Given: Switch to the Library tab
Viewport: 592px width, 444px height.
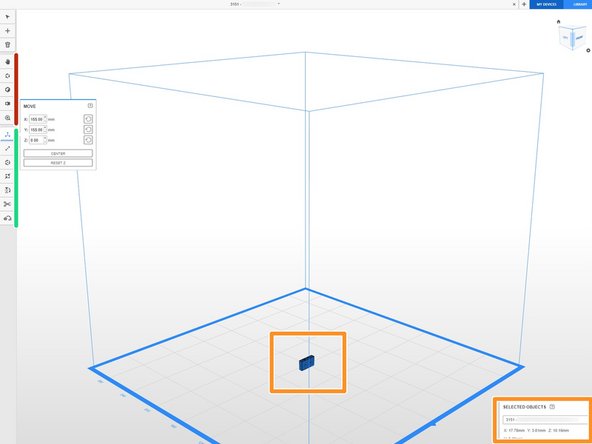Looking at the screenshot, I should (578, 4).
